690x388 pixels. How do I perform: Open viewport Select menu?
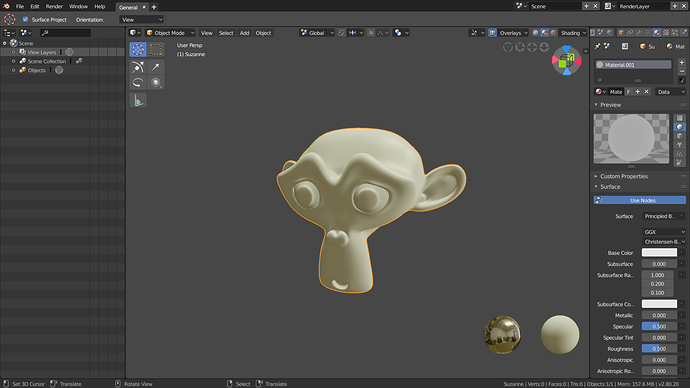click(226, 33)
